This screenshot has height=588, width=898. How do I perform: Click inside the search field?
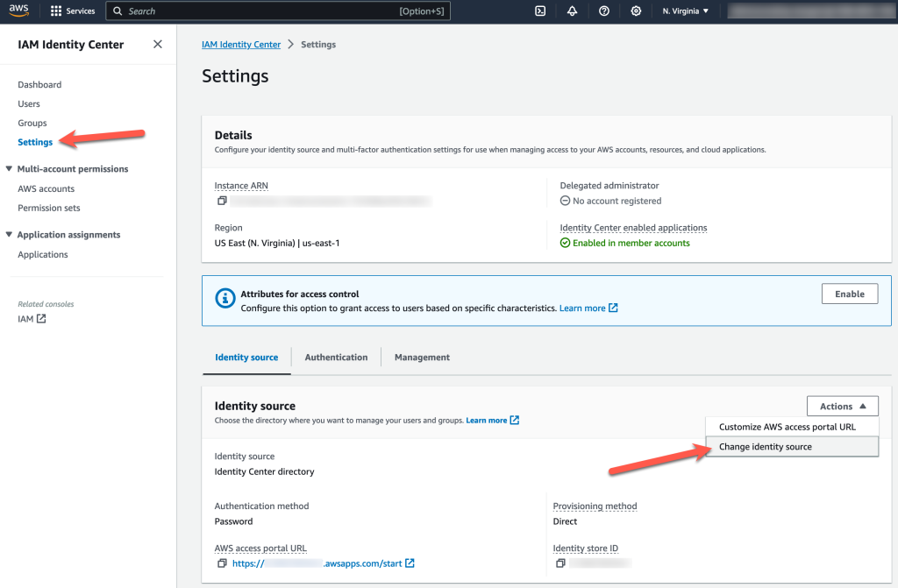[x=263, y=11]
